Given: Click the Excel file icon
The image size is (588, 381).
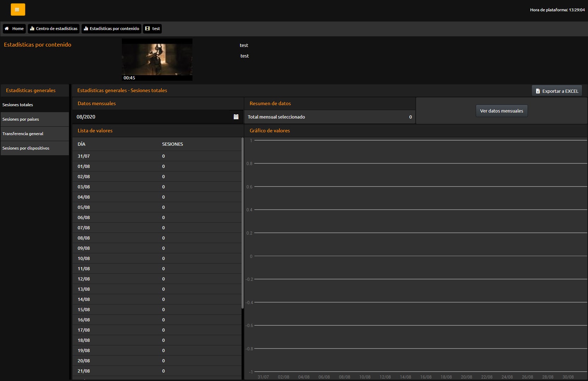Looking at the screenshot, I should point(538,91).
